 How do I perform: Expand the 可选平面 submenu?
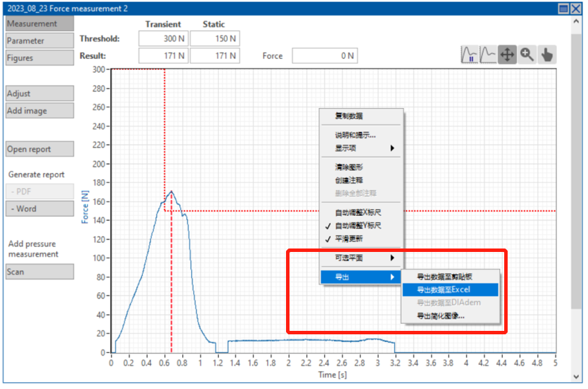(x=361, y=257)
